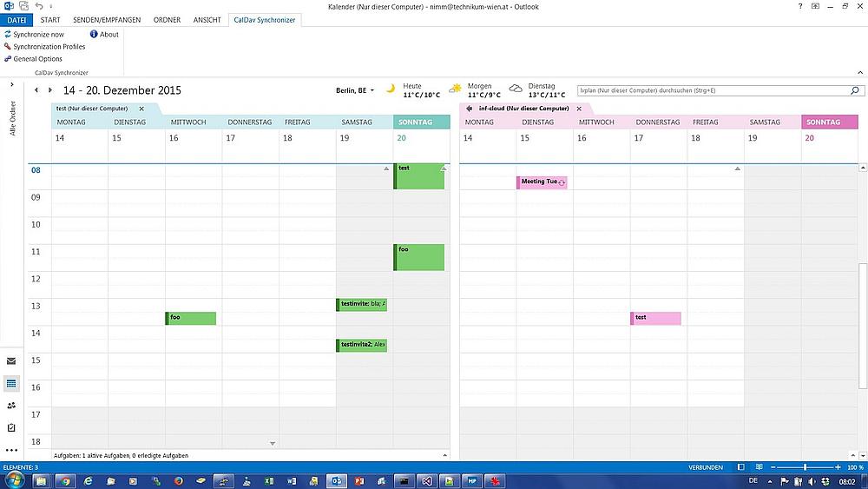
Task: Click into the calendar search field
Action: pyautogui.click(x=713, y=90)
